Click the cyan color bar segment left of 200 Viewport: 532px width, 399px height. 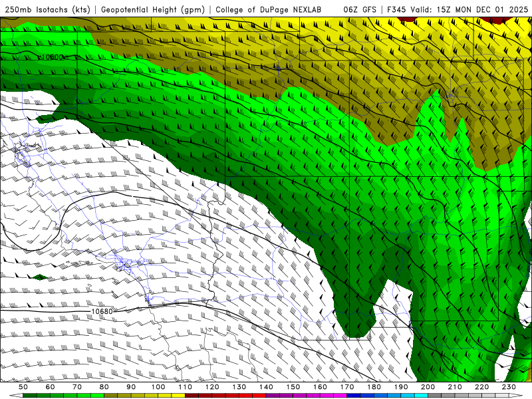pos(421,396)
